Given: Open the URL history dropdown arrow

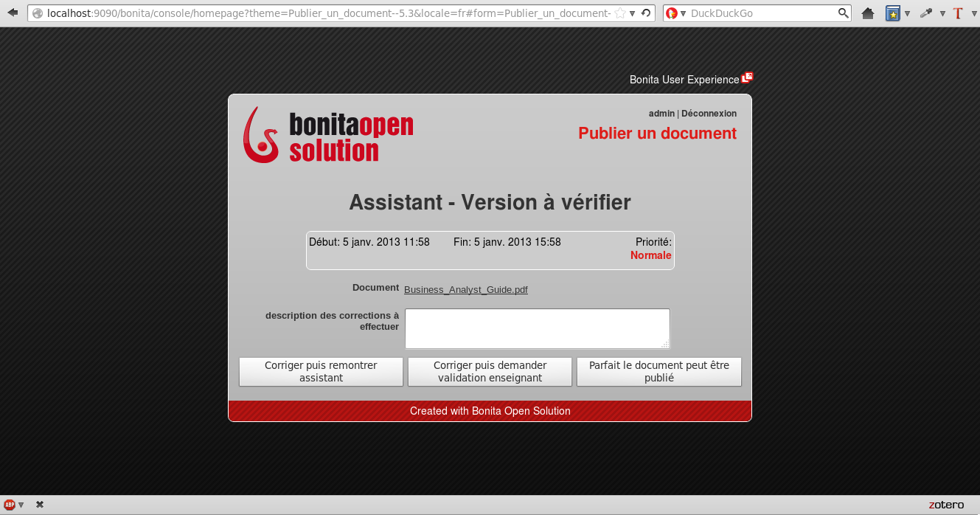Looking at the screenshot, I should [x=632, y=13].
